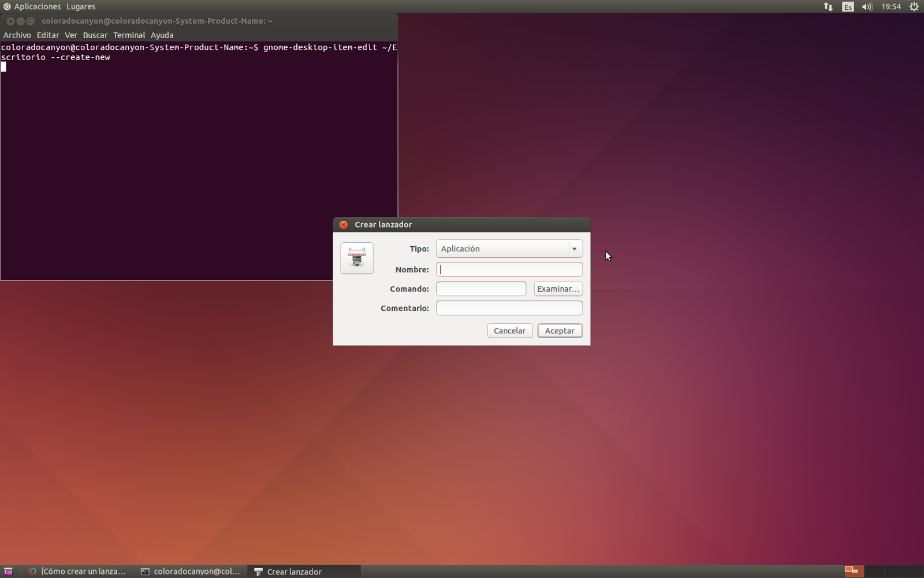Open the Archivo menu in the terminal
Viewport: 924px width, 578px height.
[x=17, y=35]
